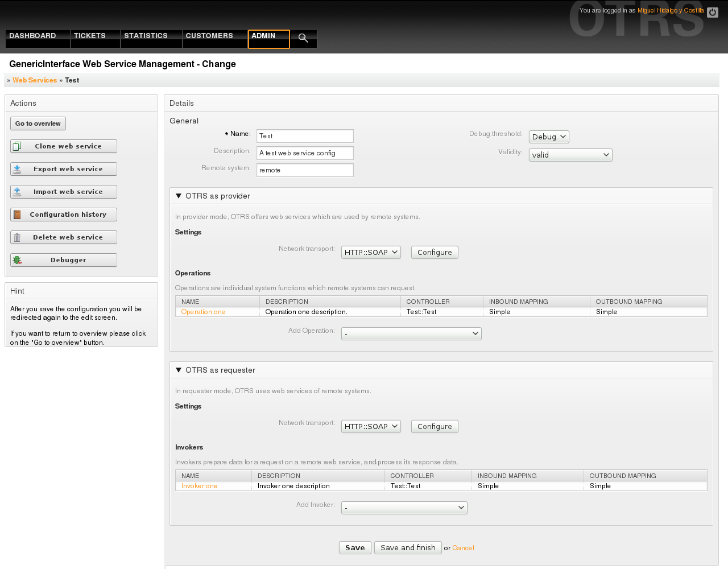Open the Operation one link
Viewport: 728px width, 569px height.
click(x=203, y=312)
